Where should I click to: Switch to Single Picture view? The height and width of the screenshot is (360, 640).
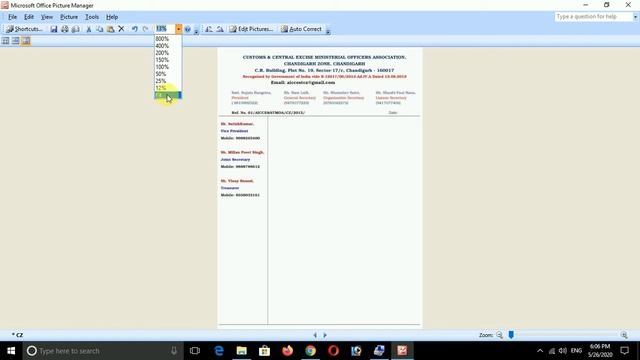pos(26,41)
